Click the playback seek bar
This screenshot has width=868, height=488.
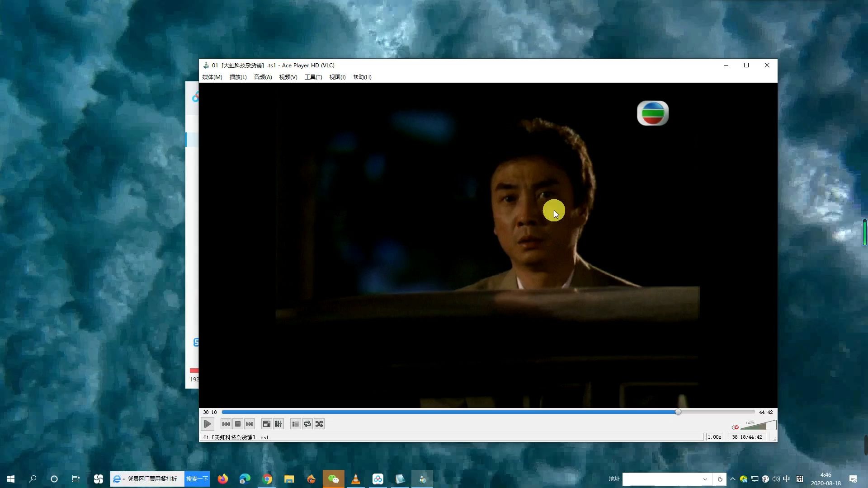tap(488, 412)
